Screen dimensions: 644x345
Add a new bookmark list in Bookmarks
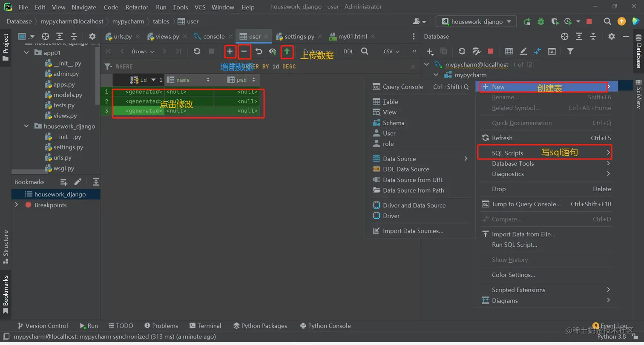64,182
